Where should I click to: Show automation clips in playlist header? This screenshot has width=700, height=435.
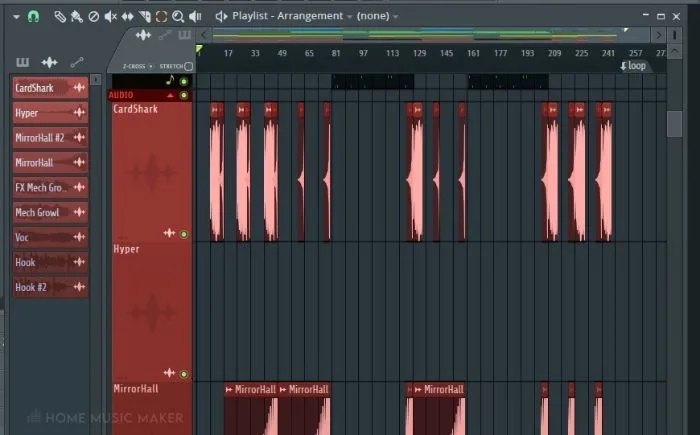click(x=165, y=35)
